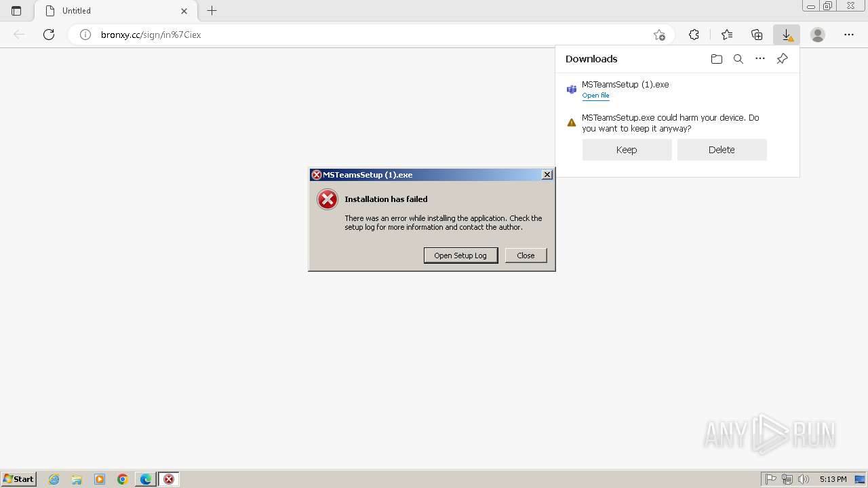Toggle the Downloads toolbar button
The image size is (868, 488).
pyautogui.click(x=787, y=35)
